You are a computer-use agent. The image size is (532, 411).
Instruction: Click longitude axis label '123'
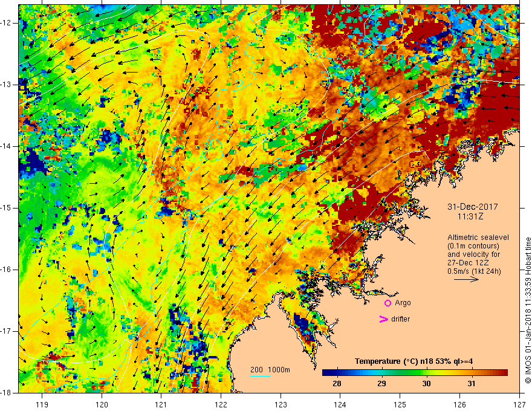pos(281,404)
